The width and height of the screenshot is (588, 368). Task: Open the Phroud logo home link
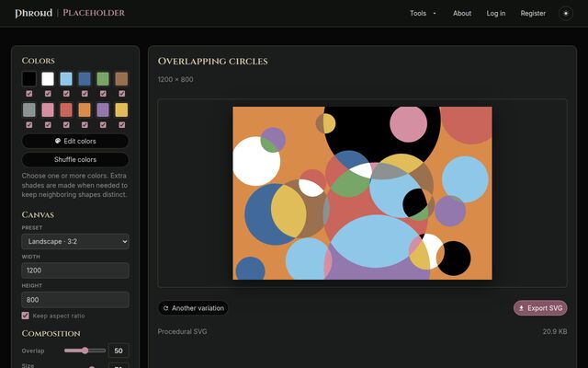click(34, 13)
